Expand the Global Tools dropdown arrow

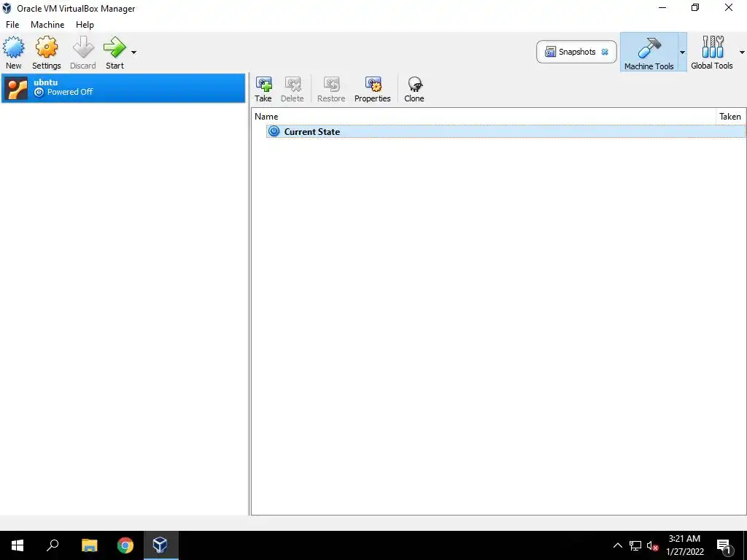742,52
